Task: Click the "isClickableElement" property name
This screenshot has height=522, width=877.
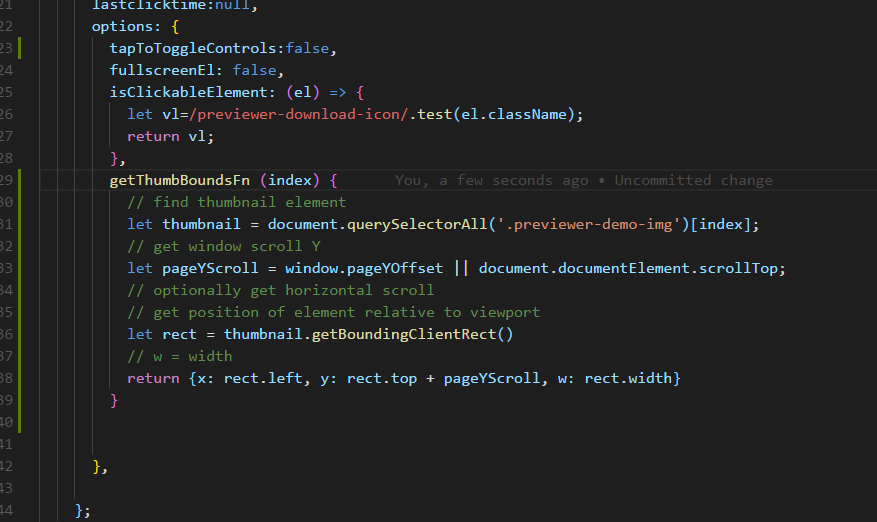Action: (x=188, y=92)
